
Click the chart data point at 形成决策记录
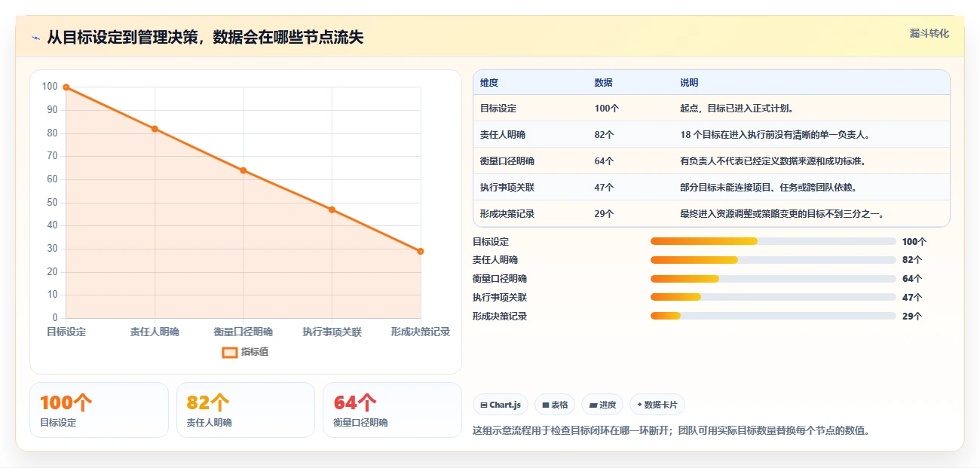coord(421,251)
